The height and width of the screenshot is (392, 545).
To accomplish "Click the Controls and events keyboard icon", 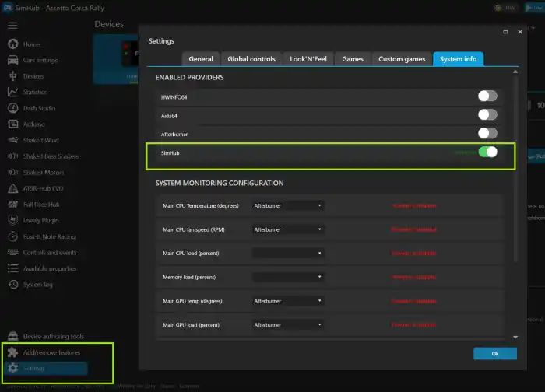I will tap(13, 253).
